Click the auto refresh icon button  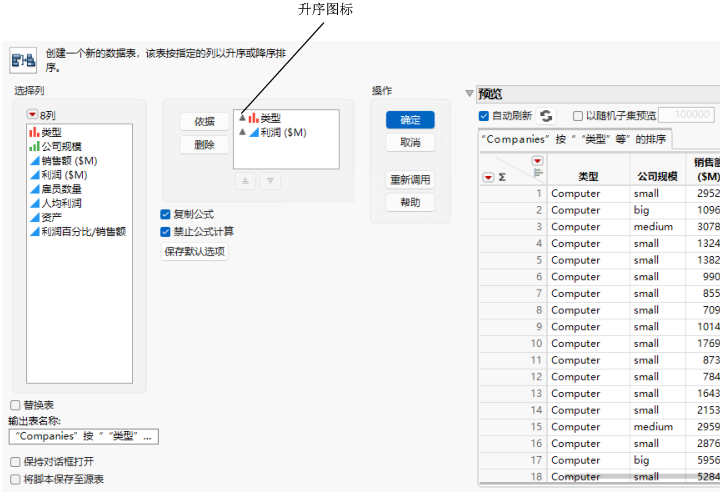click(x=546, y=116)
